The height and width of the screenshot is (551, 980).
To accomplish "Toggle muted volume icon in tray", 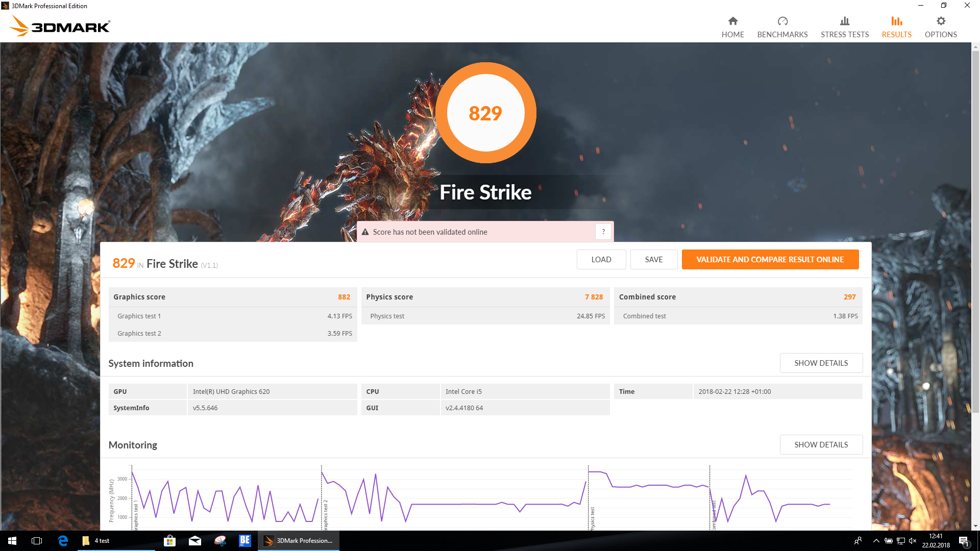I will point(913,541).
